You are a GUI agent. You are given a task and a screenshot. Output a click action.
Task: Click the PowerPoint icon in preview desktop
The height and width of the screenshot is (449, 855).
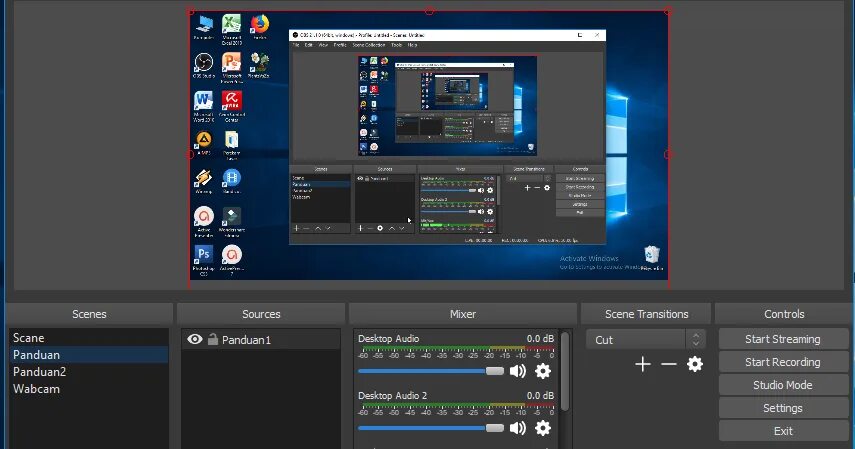(x=232, y=67)
